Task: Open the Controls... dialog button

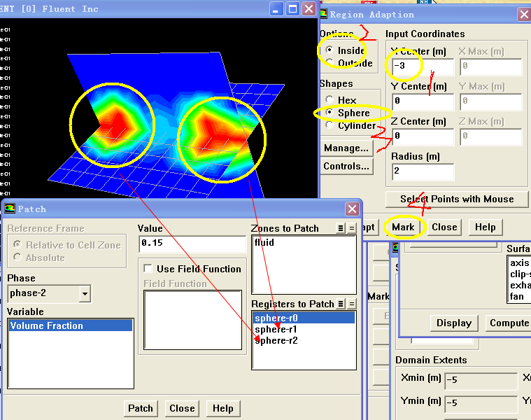Action: click(346, 166)
